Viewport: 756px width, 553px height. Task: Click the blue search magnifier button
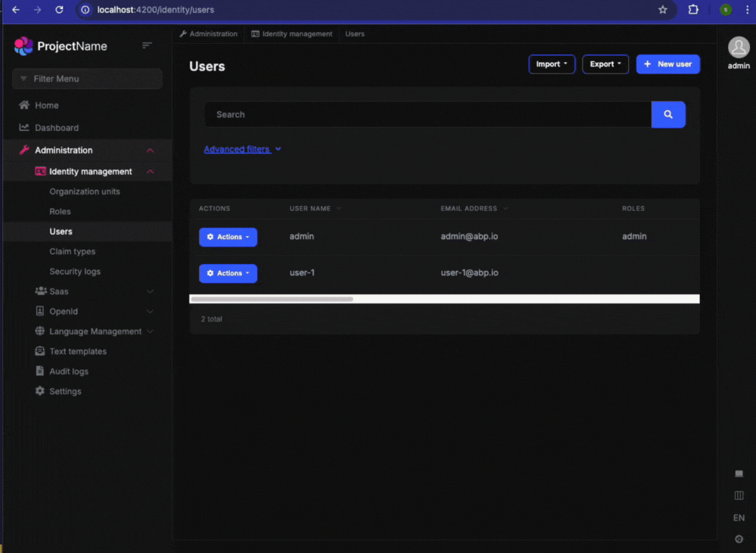(x=668, y=114)
